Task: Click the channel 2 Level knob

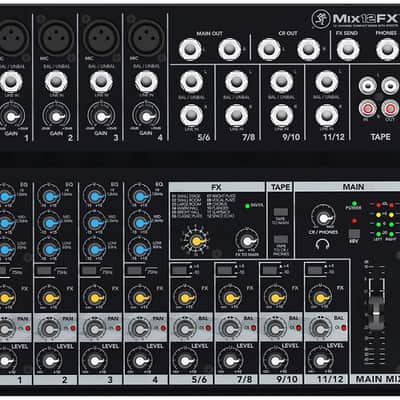Action: [49, 361]
